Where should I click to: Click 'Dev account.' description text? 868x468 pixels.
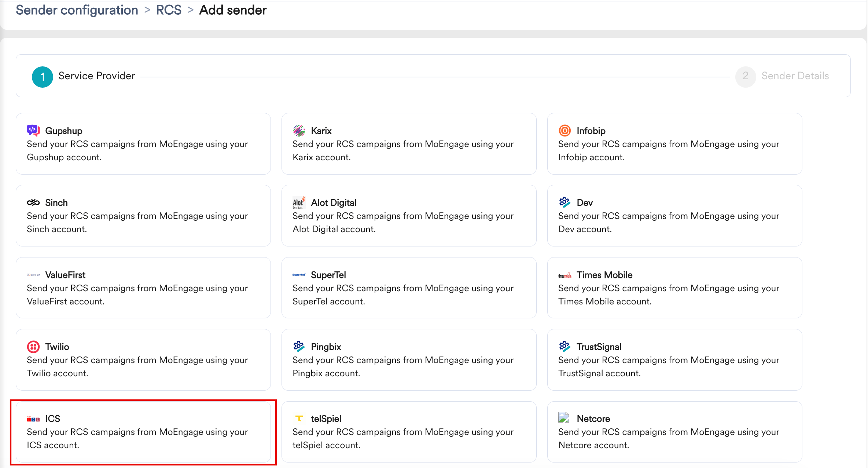pos(585,229)
